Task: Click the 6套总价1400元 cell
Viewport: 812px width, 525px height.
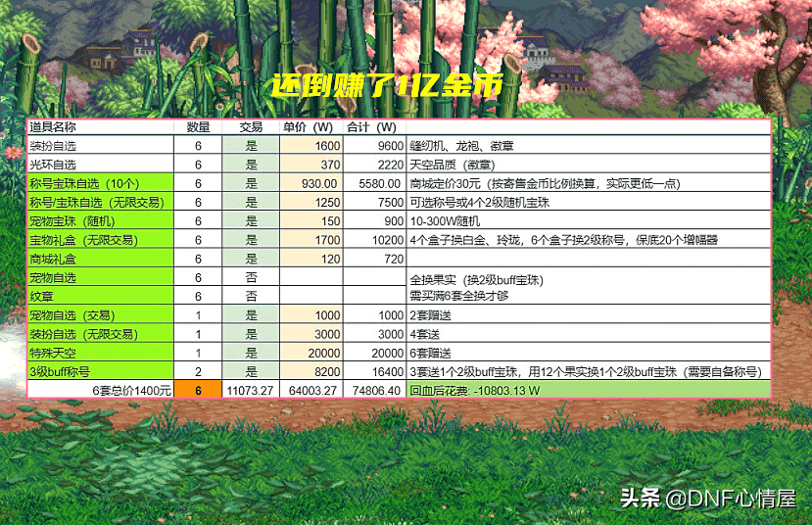Action: point(101,390)
